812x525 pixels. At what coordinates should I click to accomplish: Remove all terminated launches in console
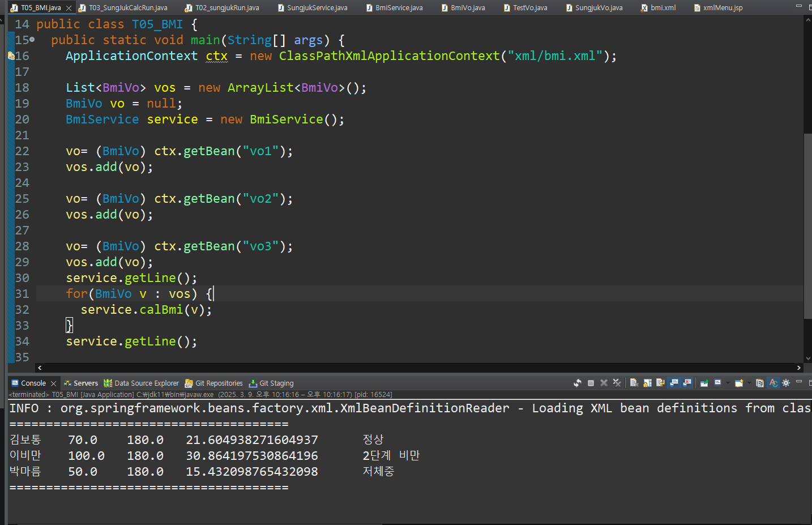(x=617, y=383)
